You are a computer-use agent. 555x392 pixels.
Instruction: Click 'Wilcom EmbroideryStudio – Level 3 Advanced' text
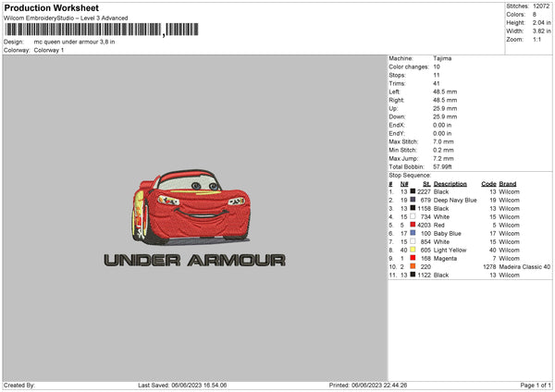[x=66, y=18]
